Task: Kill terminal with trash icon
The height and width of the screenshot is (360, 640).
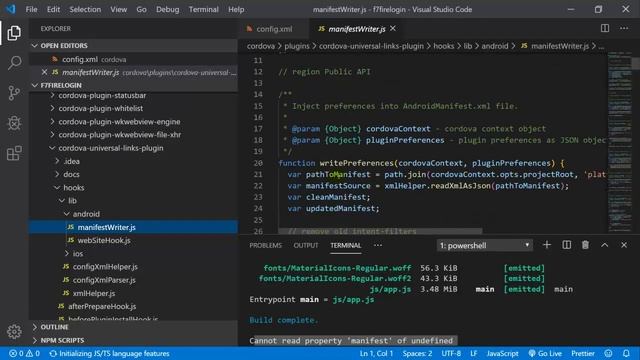Action: click(x=585, y=245)
